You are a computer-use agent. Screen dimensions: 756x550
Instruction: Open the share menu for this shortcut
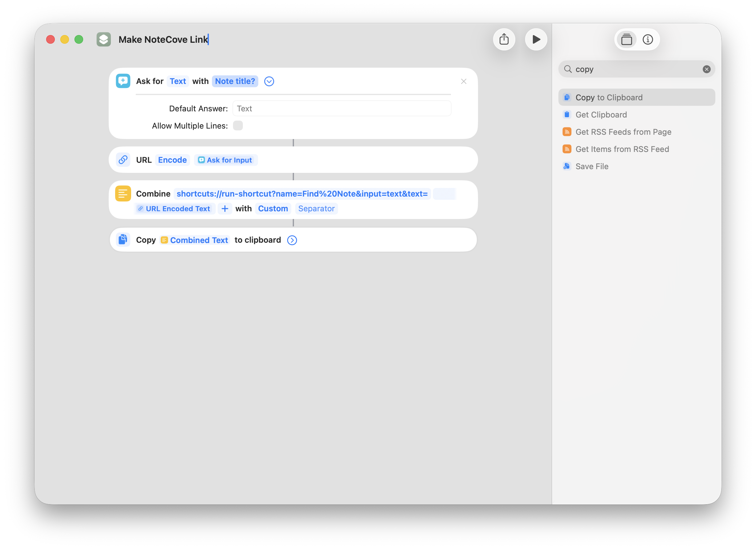click(x=504, y=39)
